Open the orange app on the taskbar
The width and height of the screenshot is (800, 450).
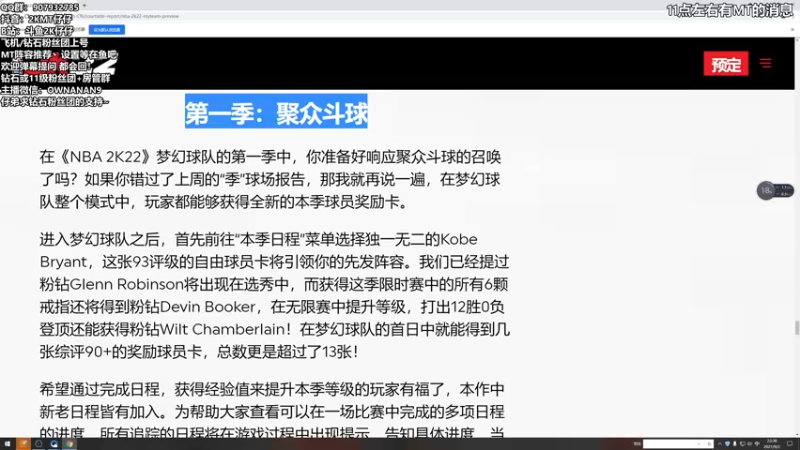(23, 444)
